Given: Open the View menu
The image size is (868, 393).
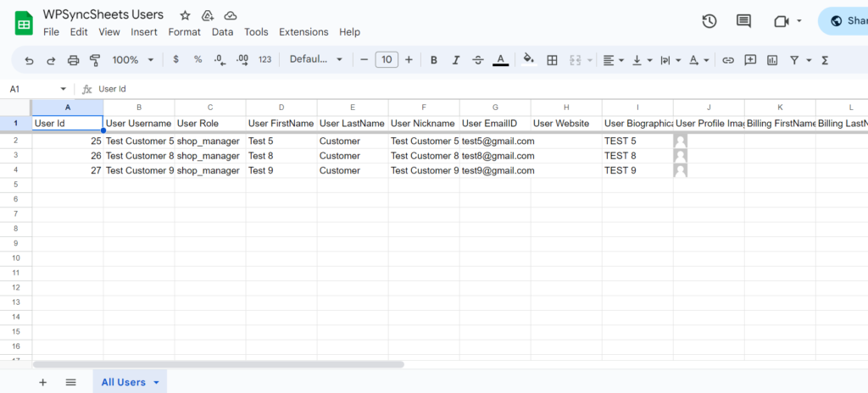Looking at the screenshot, I should [109, 32].
